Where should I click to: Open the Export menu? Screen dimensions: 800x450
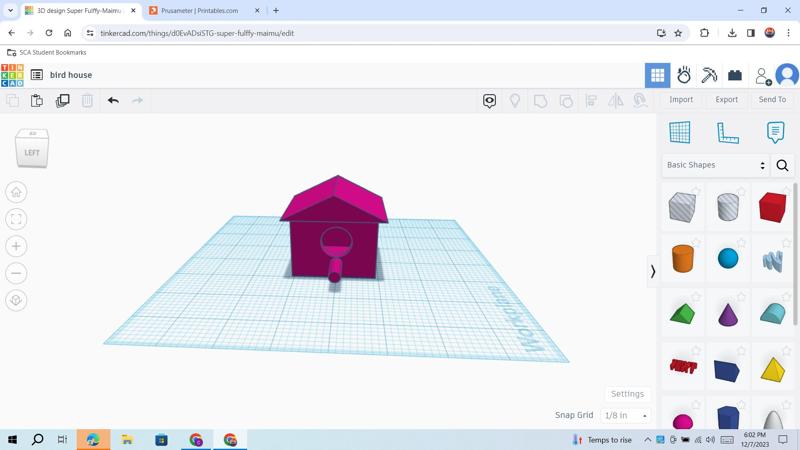tap(726, 100)
